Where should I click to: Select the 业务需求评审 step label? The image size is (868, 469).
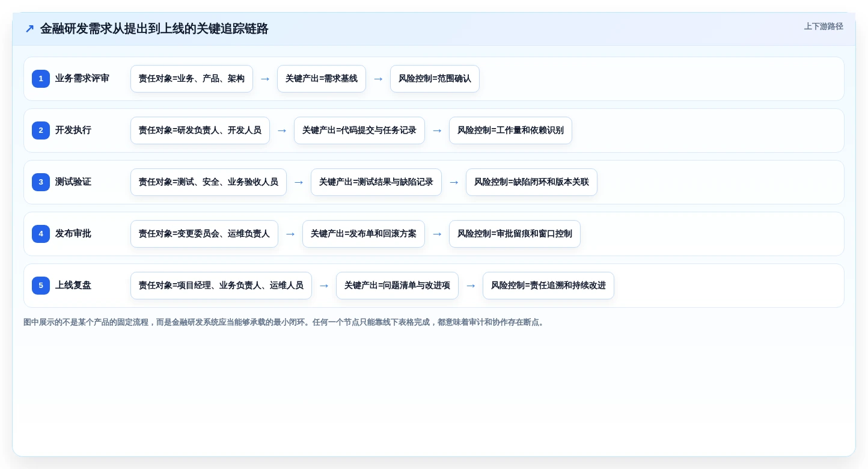tap(82, 79)
